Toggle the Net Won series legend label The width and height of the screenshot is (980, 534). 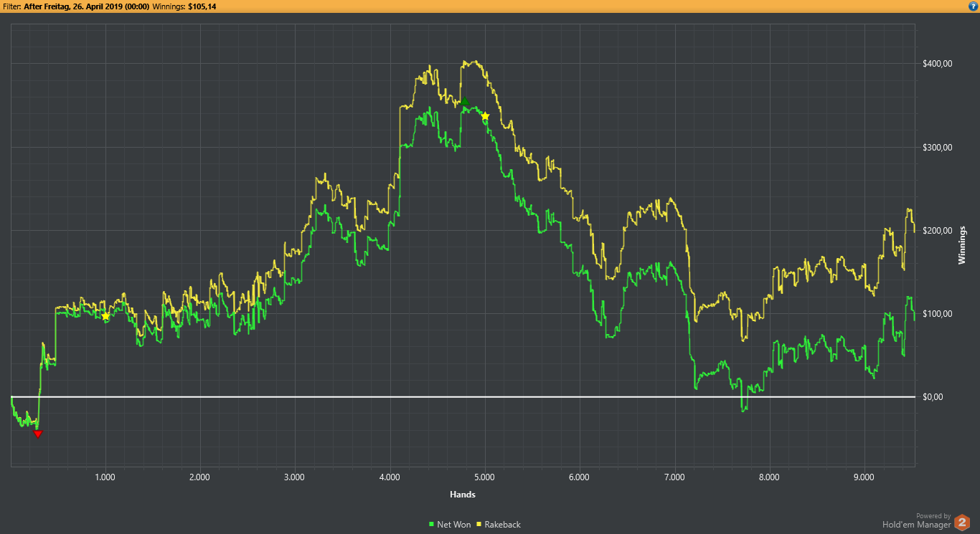pos(454,525)
